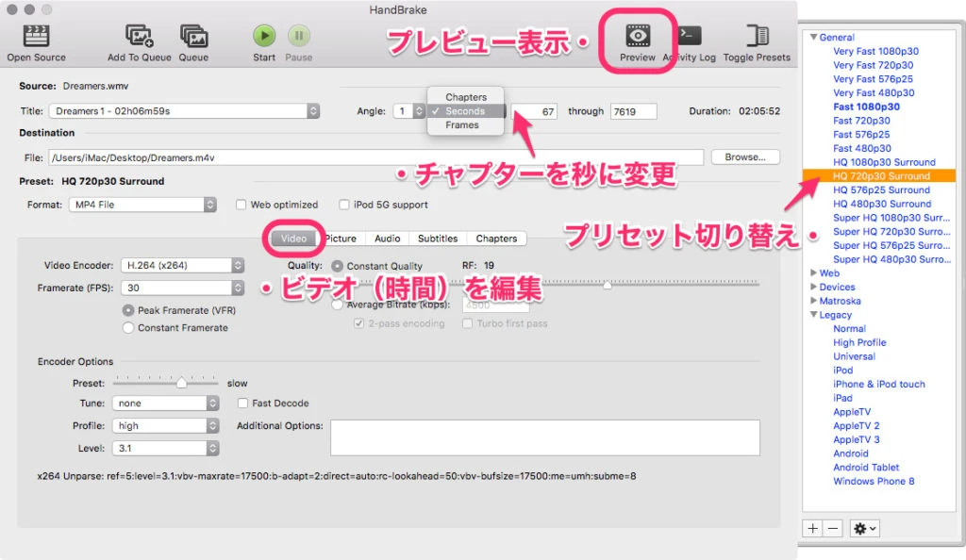Toggle the Turbo first pass checkbox
The width and height of the screenshot is (966, 560).
point(468,323)
